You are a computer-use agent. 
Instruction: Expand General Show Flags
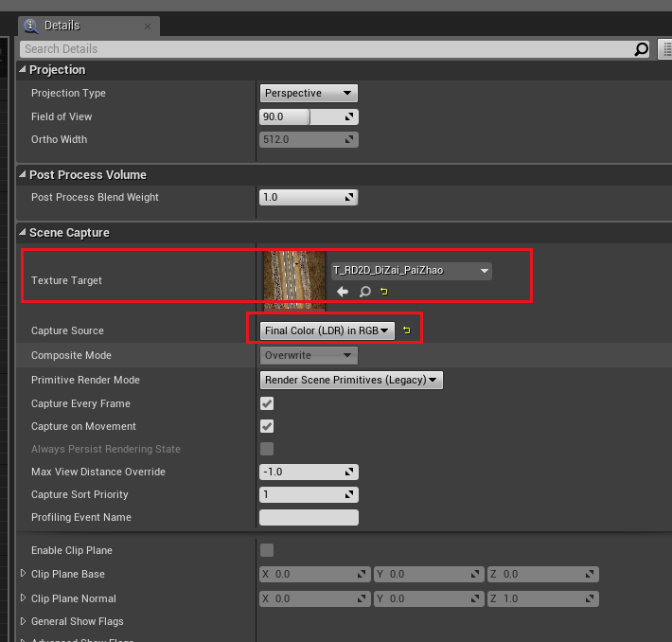[23, 621]
